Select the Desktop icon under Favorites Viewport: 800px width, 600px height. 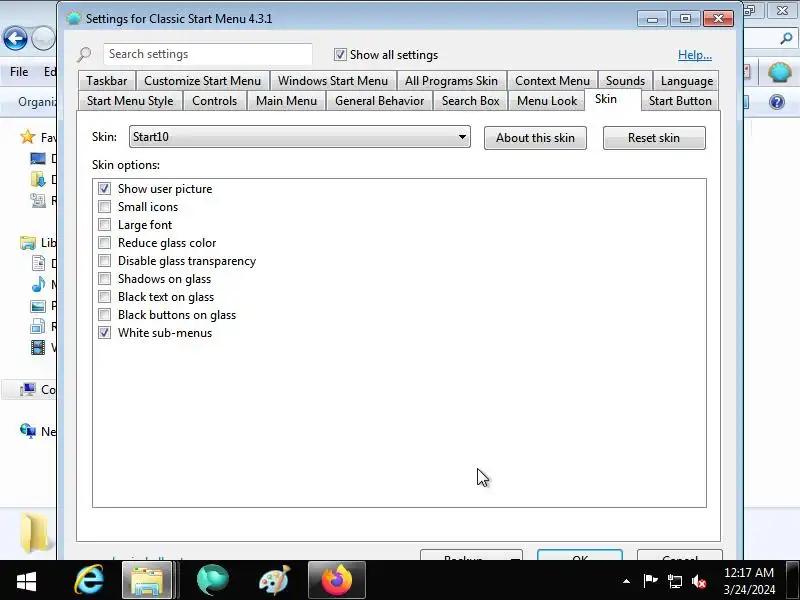[38, 158]
